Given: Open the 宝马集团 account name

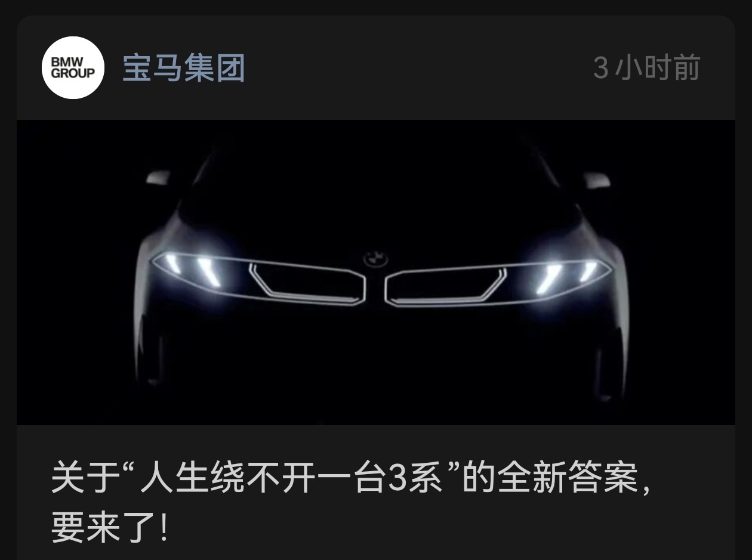Looking at the screenshot, I should tap(184, 68).
